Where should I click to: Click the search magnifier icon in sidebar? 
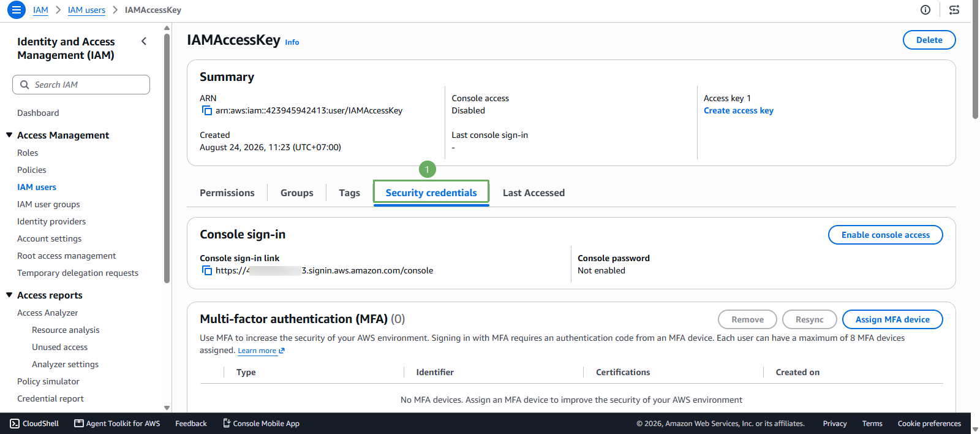(x=24, y=85)
